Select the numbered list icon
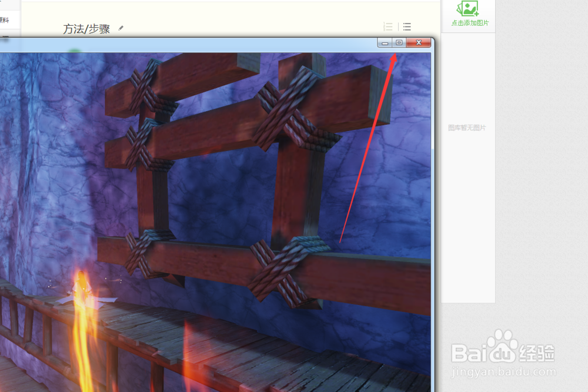This screenshot has height=392, width=588. coord(388,26)
